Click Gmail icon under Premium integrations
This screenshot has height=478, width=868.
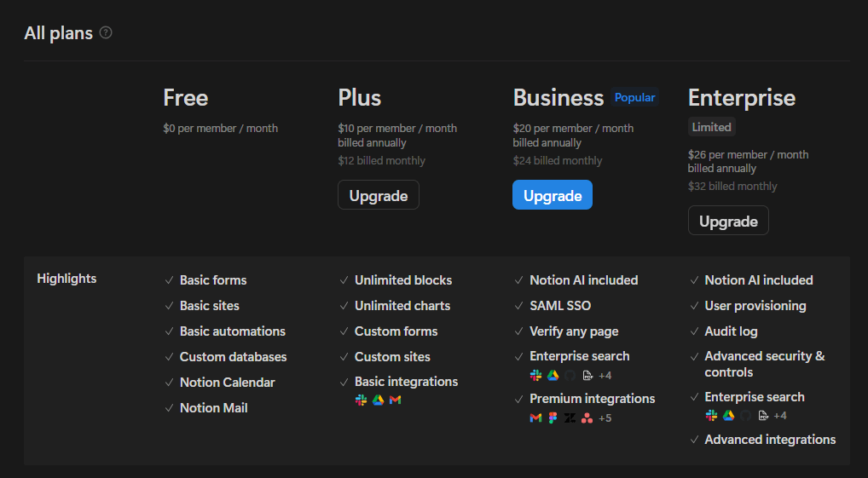pos(535,418)
